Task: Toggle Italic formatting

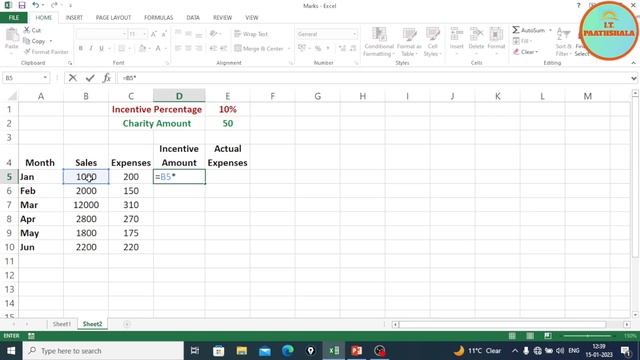Action: [x=91, y=49]
